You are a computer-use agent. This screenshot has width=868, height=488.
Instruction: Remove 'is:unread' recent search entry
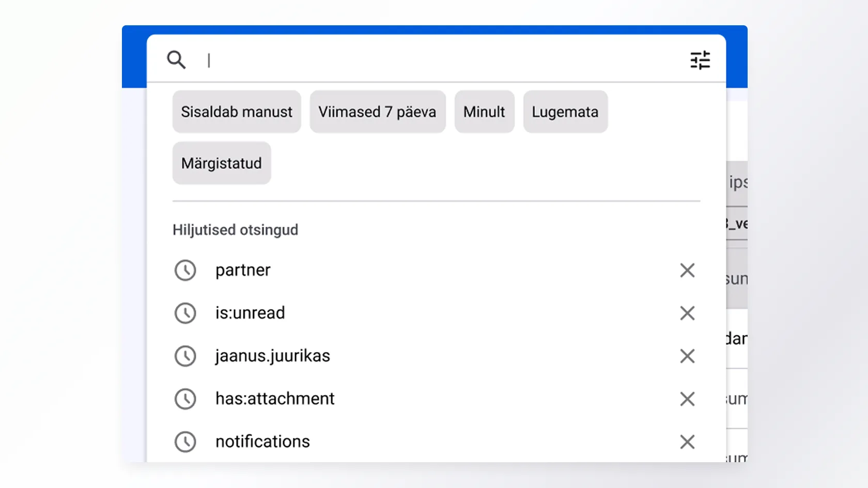pos(687,313)
